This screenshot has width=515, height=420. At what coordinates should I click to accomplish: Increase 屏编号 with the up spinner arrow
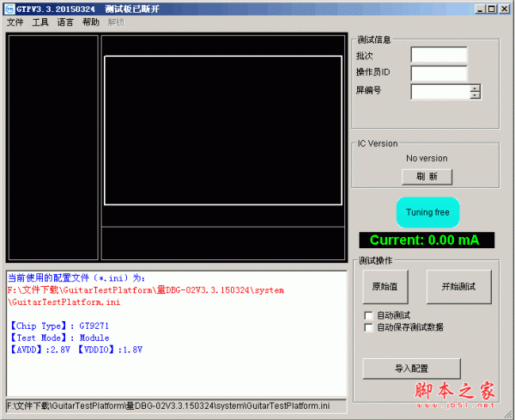tap(475, 88)
